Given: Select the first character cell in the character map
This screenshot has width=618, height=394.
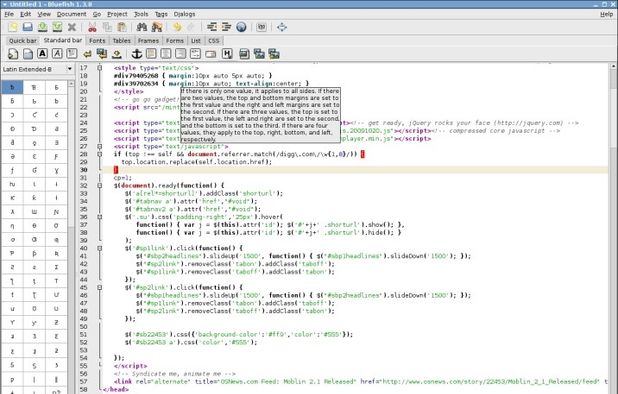Looking at the screenshot, I should [12, 87].
